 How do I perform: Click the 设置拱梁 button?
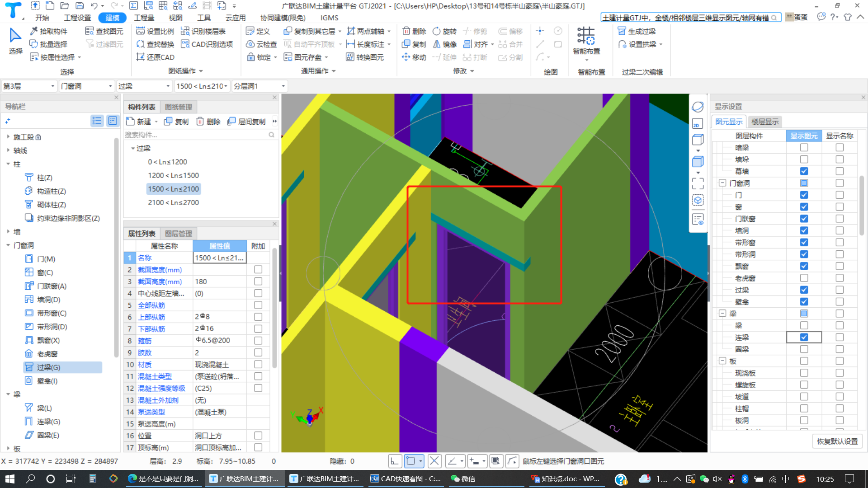tap(640, 44)
